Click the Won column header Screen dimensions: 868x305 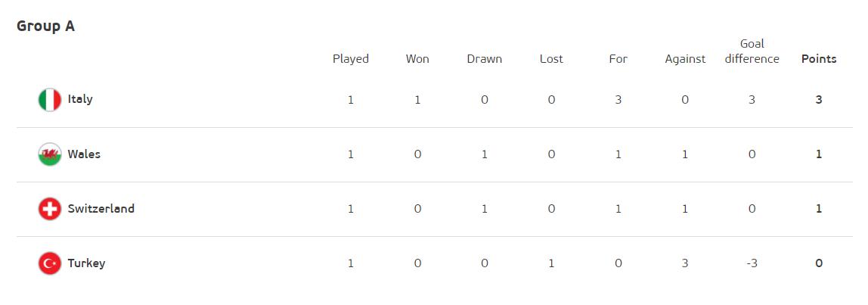417,59
